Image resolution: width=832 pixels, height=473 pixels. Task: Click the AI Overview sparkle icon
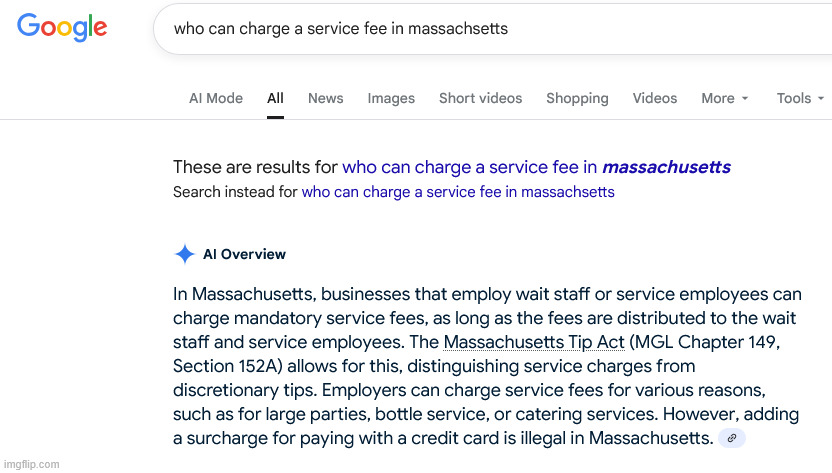185,254
